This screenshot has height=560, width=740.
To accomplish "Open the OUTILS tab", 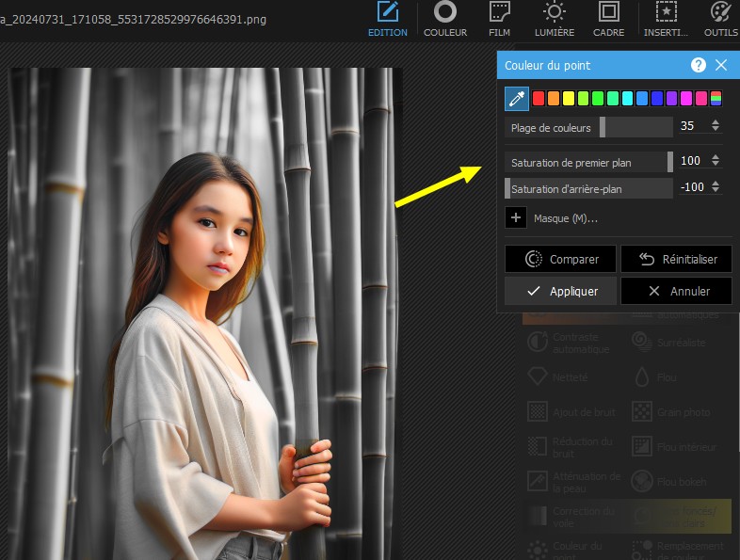I will click(x=720, y=20).
